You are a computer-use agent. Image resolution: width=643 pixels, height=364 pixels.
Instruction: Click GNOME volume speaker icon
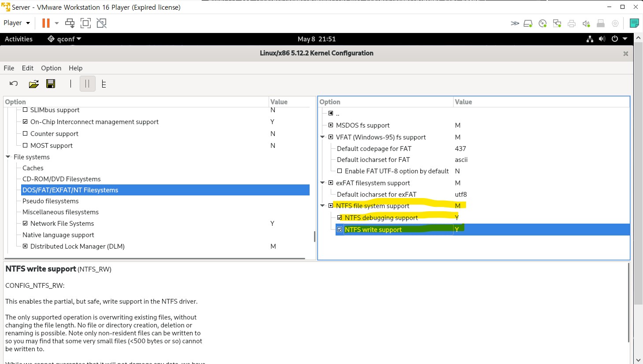(x=602, y=39)
